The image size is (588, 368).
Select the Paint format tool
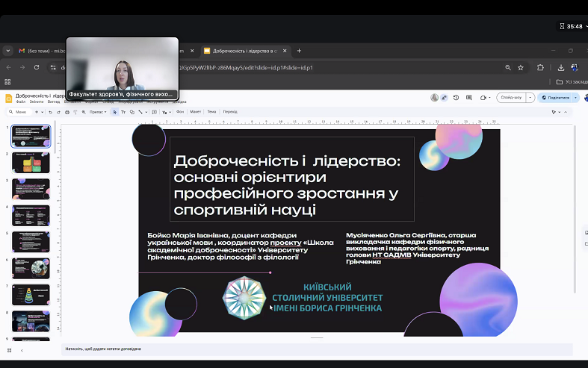75,112
